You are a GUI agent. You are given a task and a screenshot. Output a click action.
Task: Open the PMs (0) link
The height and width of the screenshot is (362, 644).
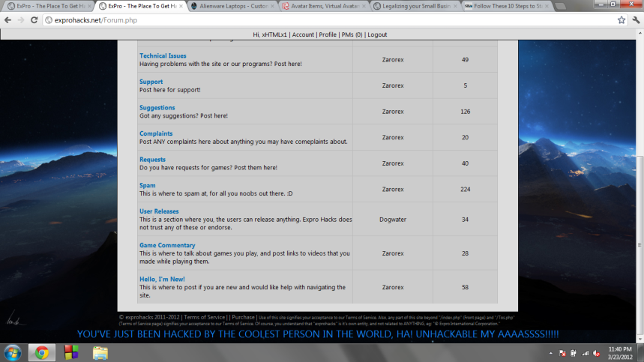(352, 34)
